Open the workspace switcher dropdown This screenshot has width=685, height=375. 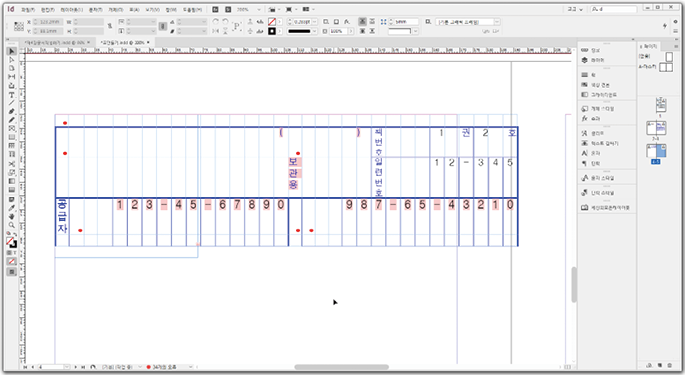click(575, 9)
